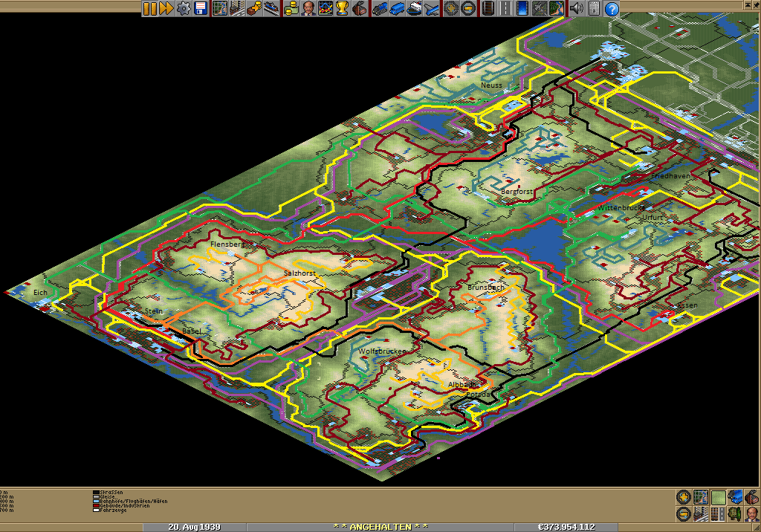Open the sound and music speaker icon

tap(576, 8)
